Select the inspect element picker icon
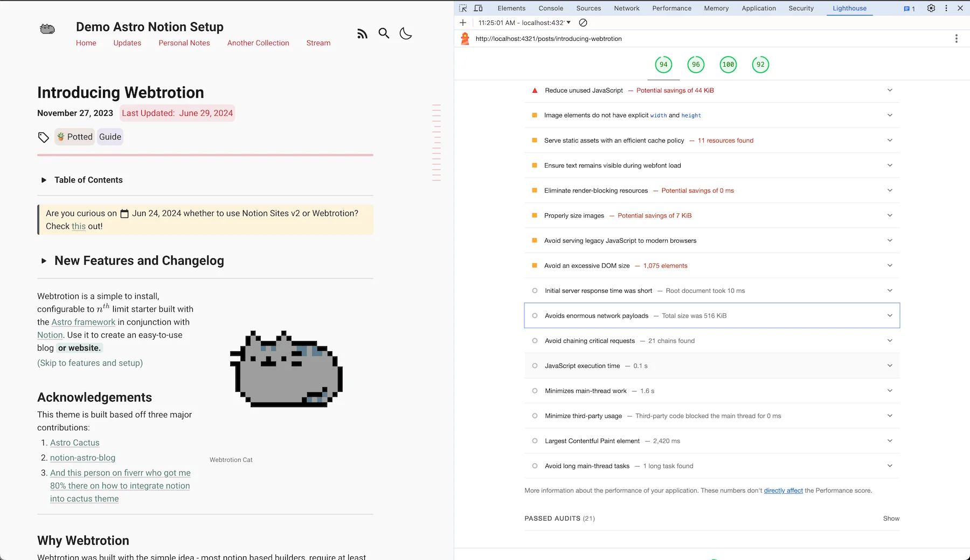970x560 pixels. click(x=463, y=8)
